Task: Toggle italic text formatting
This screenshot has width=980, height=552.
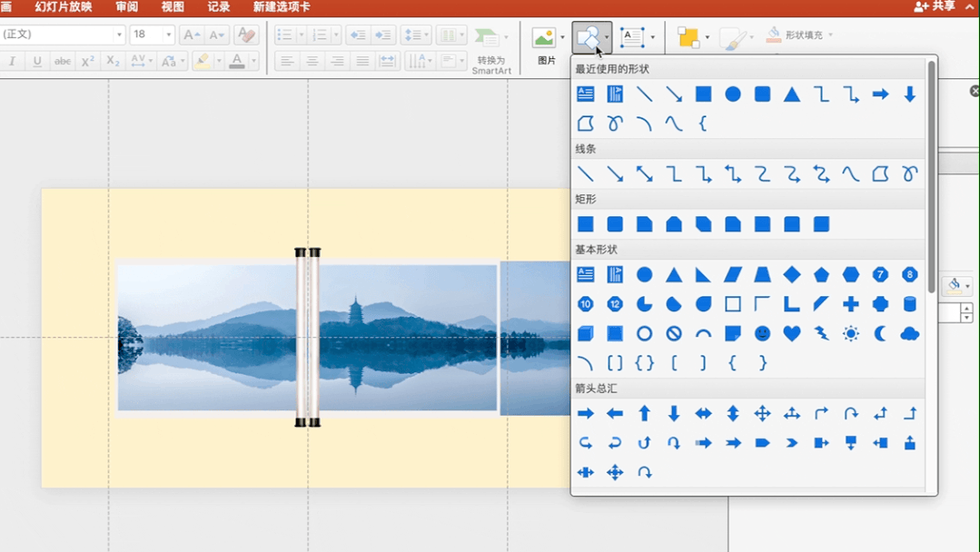Action: point(12,62)
